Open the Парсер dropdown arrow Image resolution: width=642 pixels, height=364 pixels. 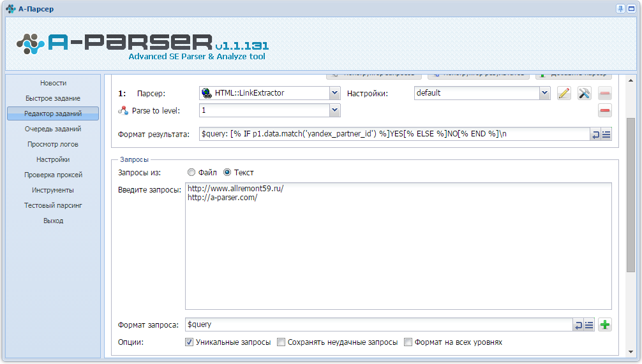pyautogui.click(x=335, y=93)
